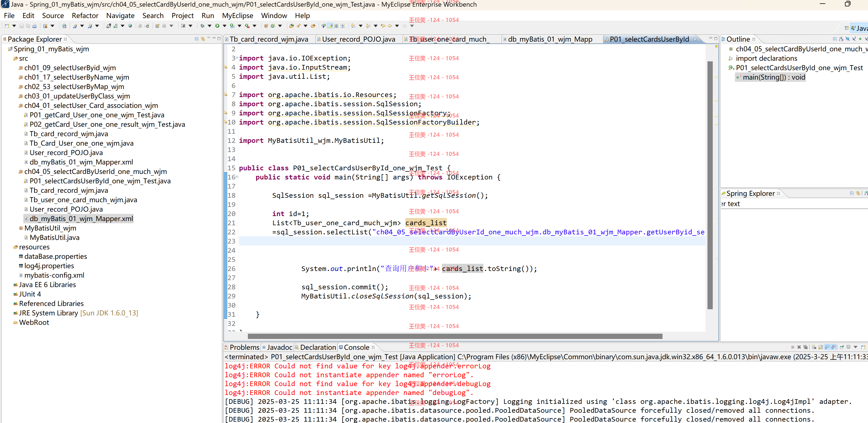Click the Open Type toolbar icon
This screenshot has height=423, width=868.
coord(291,26)
